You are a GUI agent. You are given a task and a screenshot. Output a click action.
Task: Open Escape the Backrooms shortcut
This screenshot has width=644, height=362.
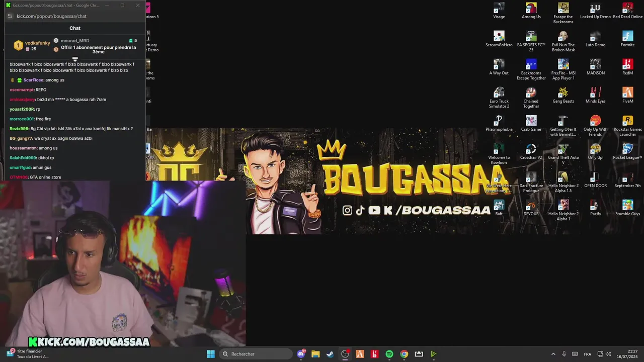pyautogui.click(x=563, y=14)
